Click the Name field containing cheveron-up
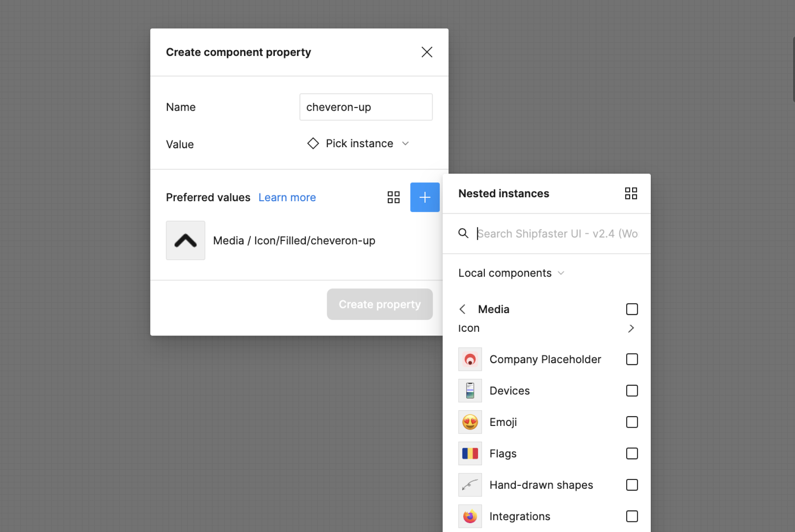The width and height of the screenshot is (795, 532). click(x=366, y=107)
